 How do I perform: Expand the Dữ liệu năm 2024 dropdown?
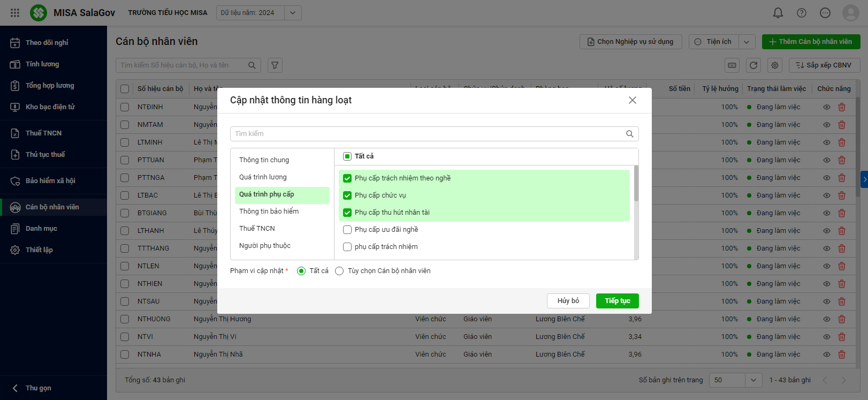tap(293, 13)
